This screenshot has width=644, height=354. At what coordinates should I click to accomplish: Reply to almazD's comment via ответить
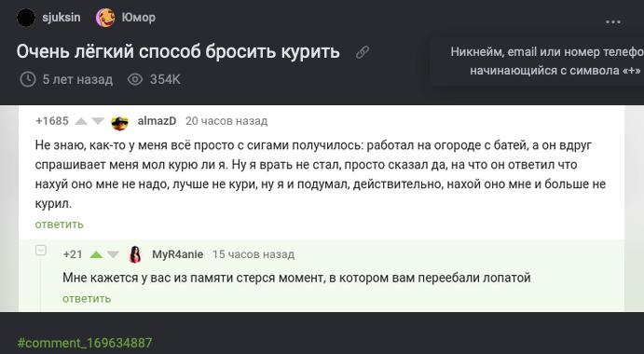click(59, 225)
